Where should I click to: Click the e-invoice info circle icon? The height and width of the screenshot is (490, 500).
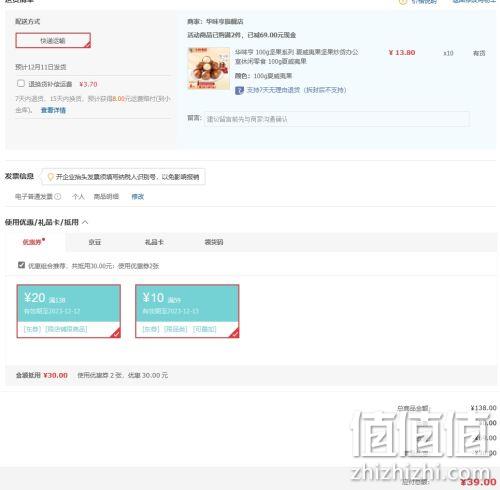(x=58, y=196)
